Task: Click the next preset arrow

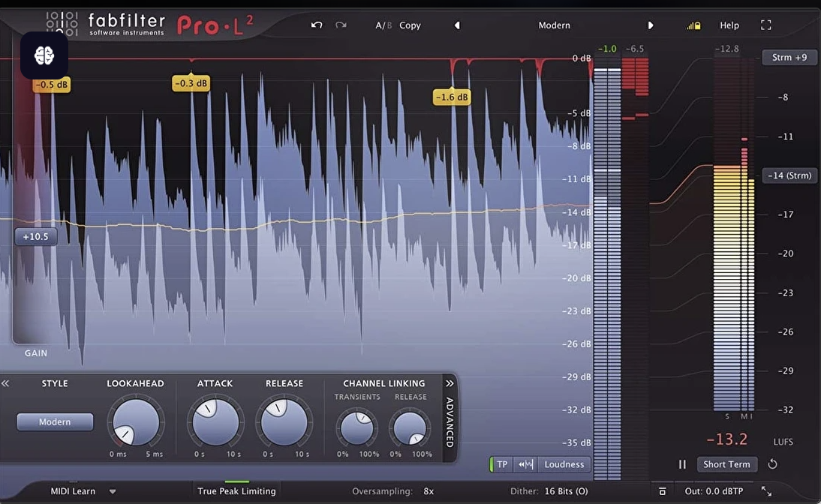Action: coord(650,25)
